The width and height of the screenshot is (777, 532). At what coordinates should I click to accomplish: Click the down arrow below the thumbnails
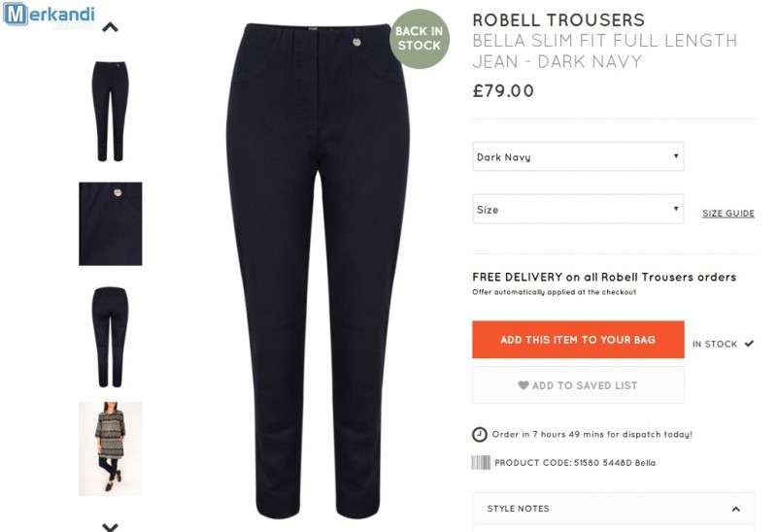tap(110, 526)
